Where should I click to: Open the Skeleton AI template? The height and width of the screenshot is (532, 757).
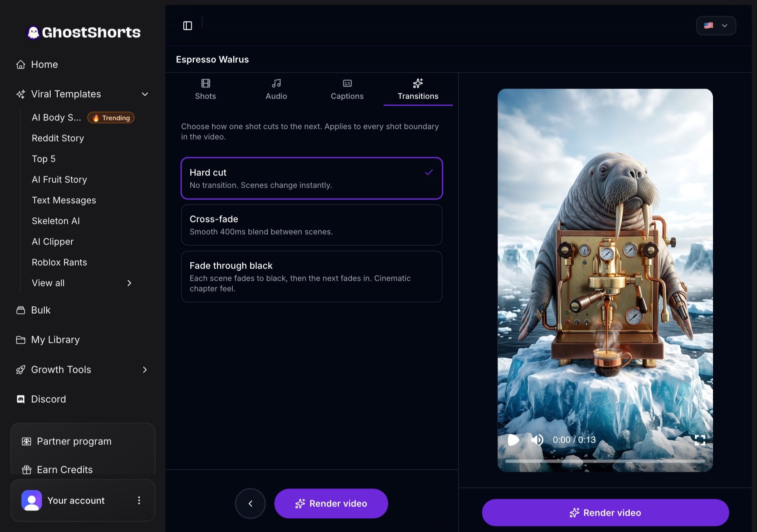pos(56,221)
